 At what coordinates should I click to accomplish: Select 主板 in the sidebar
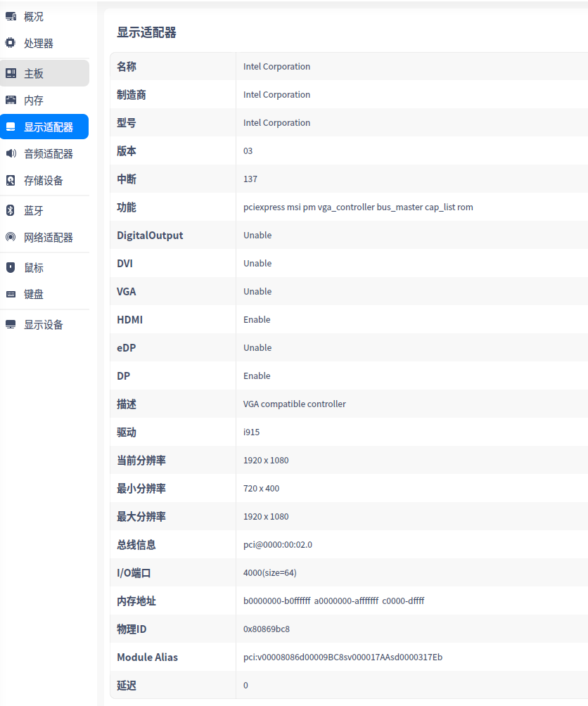[x=44, y=73]
